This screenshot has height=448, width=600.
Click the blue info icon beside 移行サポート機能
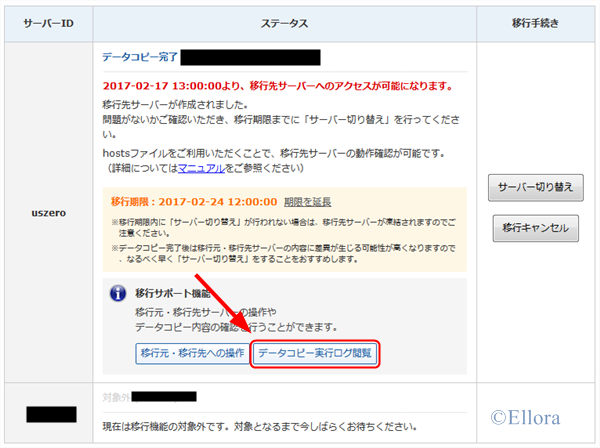tap(118, 294)
